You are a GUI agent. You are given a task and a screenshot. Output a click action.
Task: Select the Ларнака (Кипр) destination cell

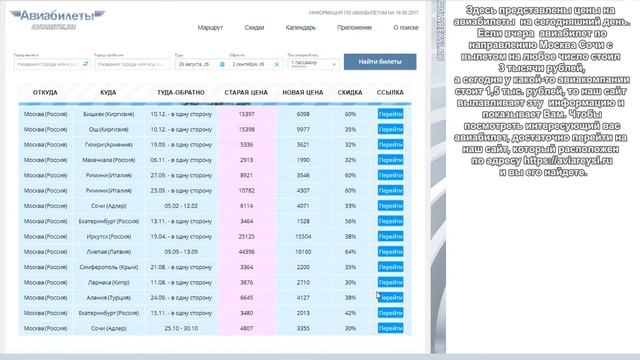pyautogui.click(x=109, y=282)
